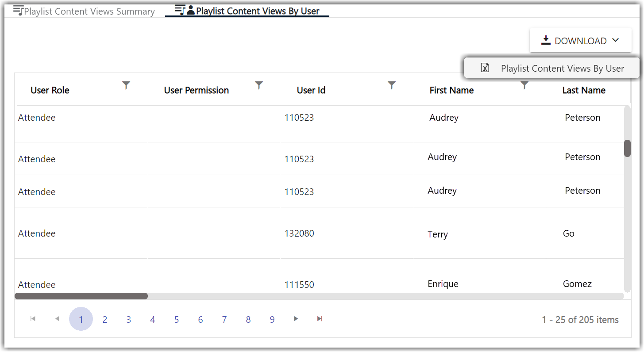Go to next page arrow
The width and height of the screenshot is (644, 352).
pos(296,319)
